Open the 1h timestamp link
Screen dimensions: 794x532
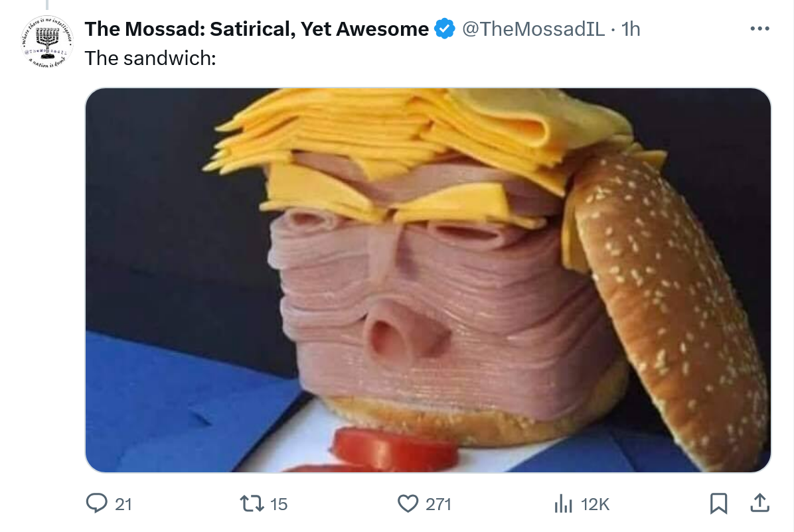pyautogui.click(x=631, y=29)
